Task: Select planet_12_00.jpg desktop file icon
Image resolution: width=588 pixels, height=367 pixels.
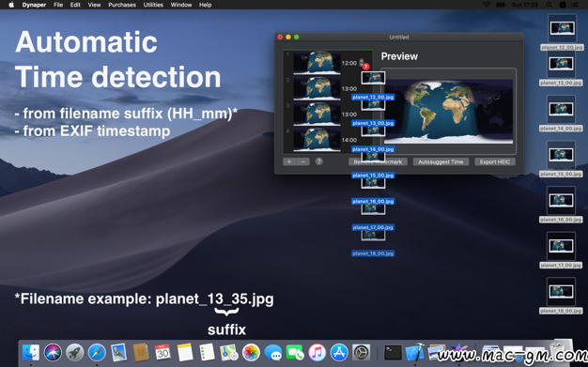Action: tap(562, 28)
